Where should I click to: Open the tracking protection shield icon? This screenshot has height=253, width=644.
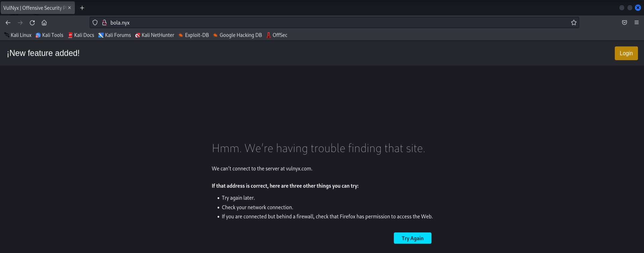95,23
